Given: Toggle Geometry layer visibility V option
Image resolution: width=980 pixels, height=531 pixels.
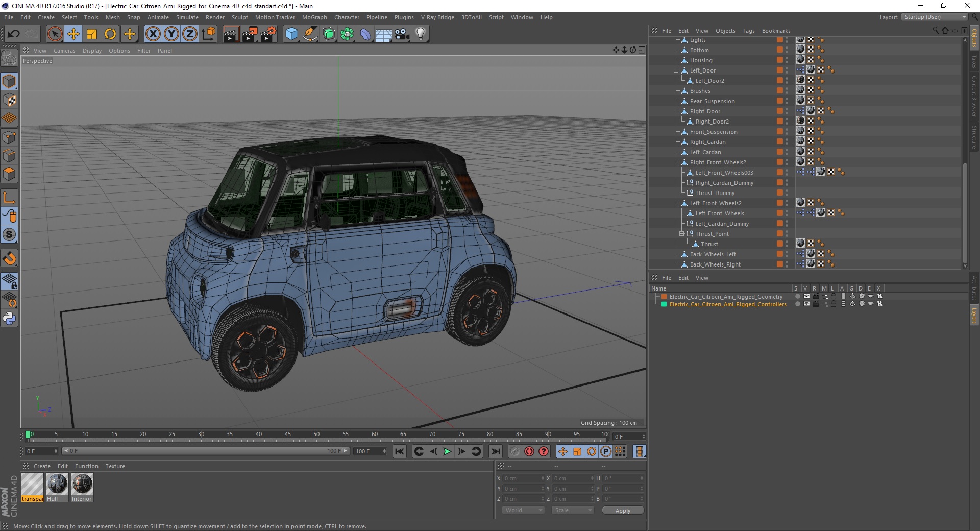Looking at the screenshot, I should coord(806,297).
